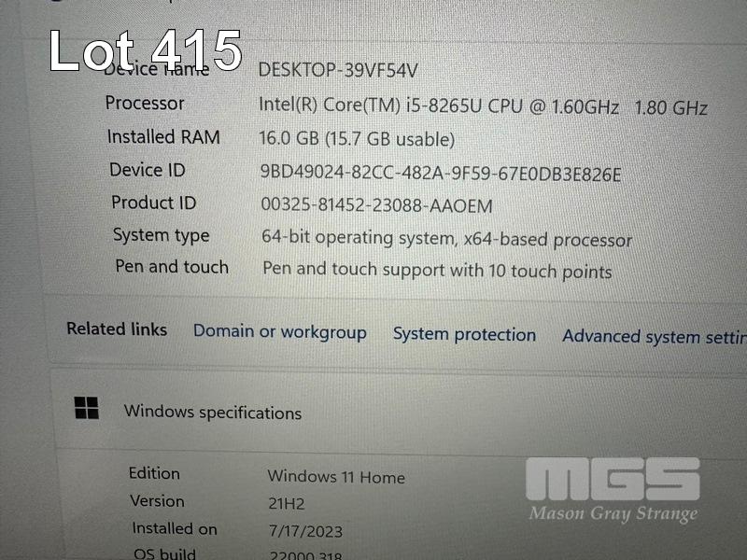Select the Windows 11 Home edition text
This screenshot has width=747, height=560.
click(x=336, y=477)
